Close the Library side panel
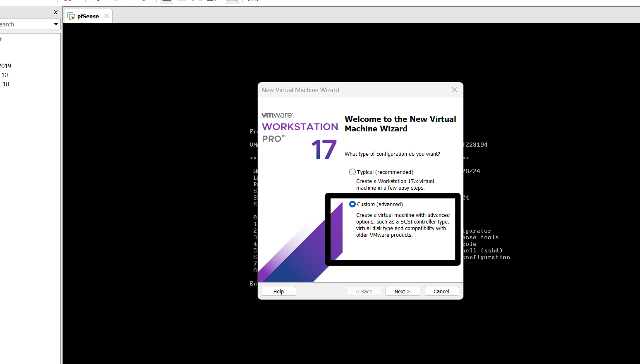Viewport: 640px width, 364px height. pos(56,12)
